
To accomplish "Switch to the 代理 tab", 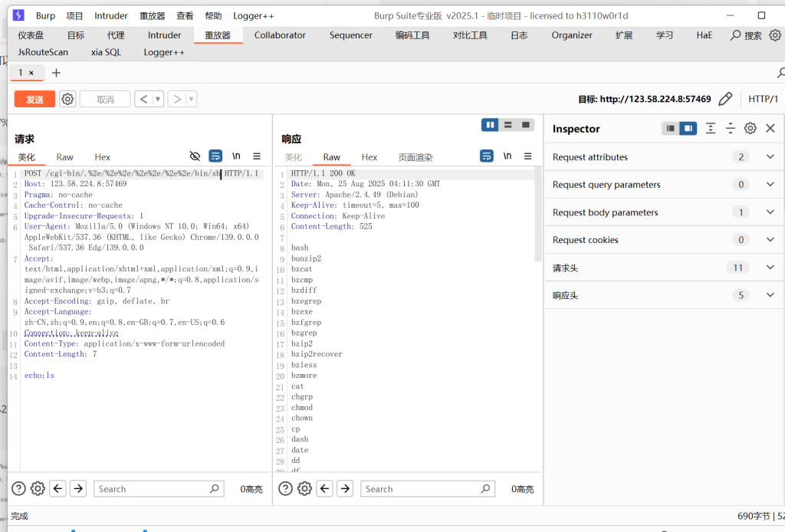I will pyautogui.click(x=116, y=35).
